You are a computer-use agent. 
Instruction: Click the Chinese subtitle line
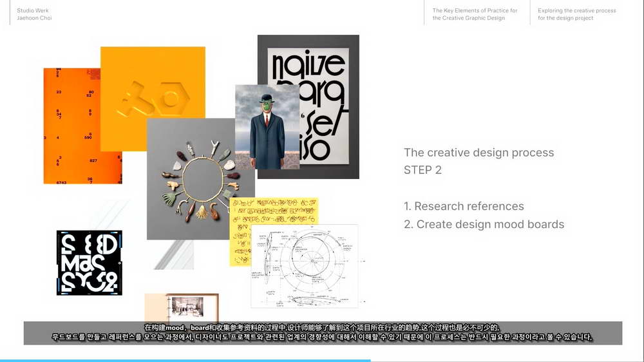click(322, 327)
